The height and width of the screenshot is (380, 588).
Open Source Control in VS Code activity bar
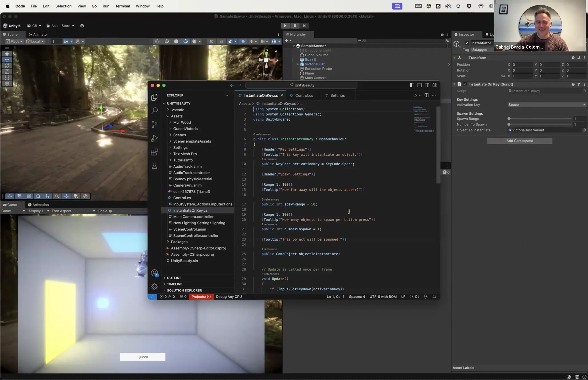tap(154, 125)
